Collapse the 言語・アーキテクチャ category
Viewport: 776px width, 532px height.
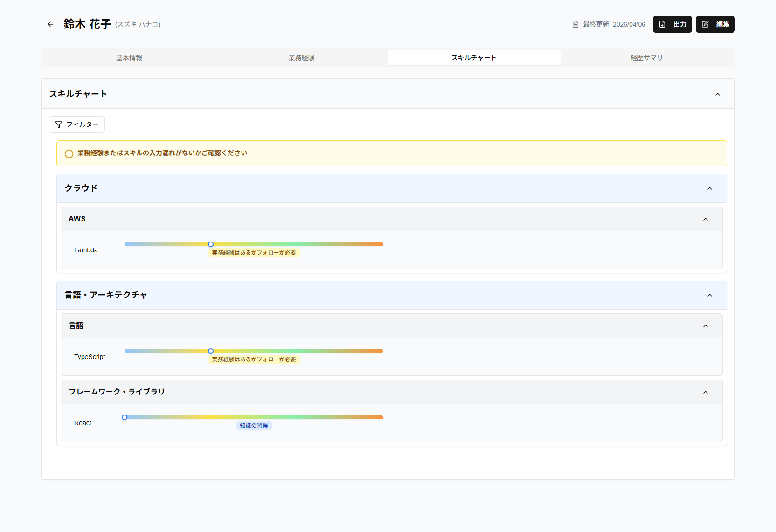pyautogui.click(x=710, y=295)
